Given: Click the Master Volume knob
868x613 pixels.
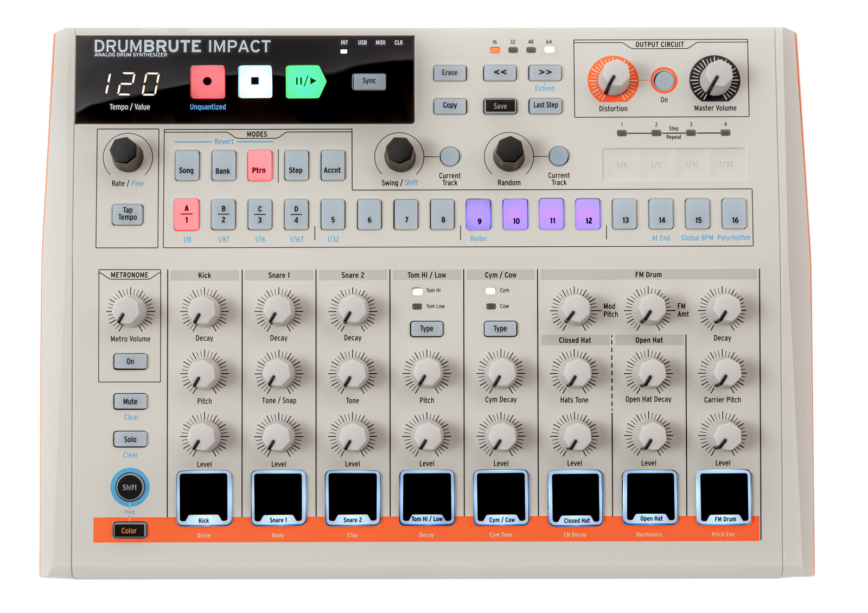Looking at the screenshot, I should [714, 80].
